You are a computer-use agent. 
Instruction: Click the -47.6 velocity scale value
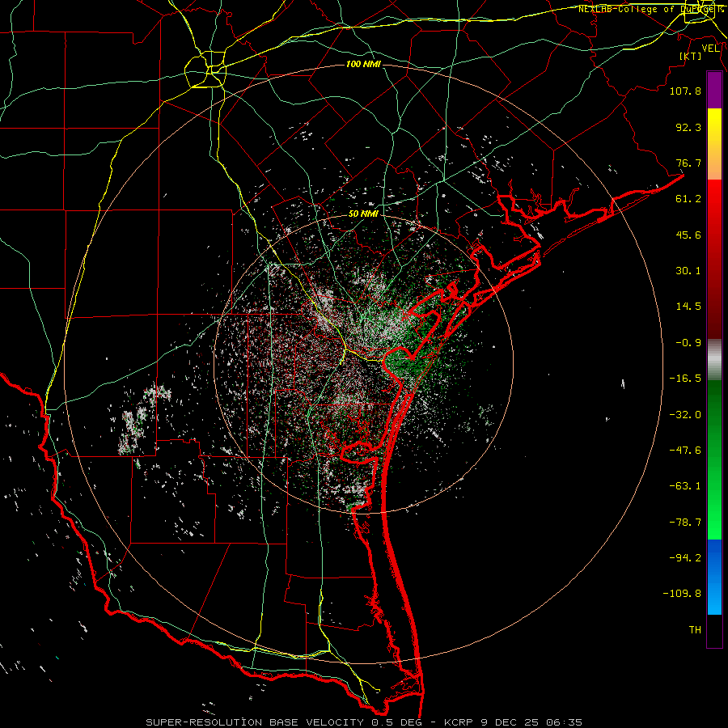tap(685, 451)
